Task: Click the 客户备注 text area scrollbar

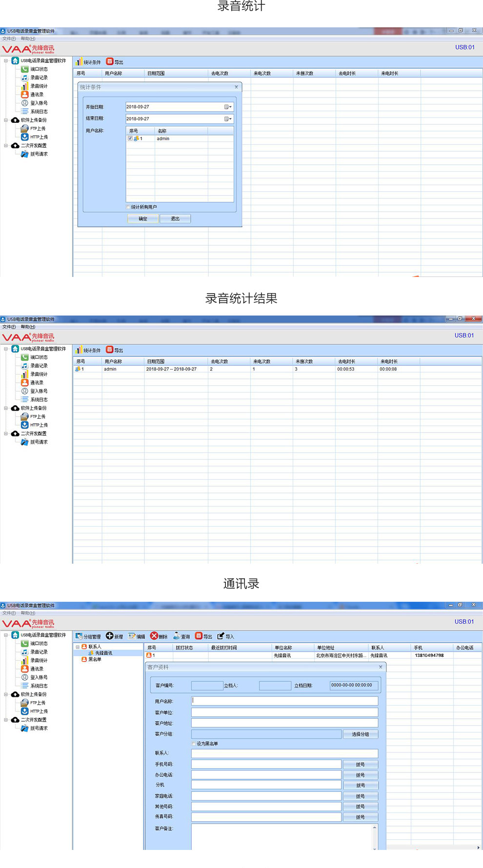Action: click(375, 837)
